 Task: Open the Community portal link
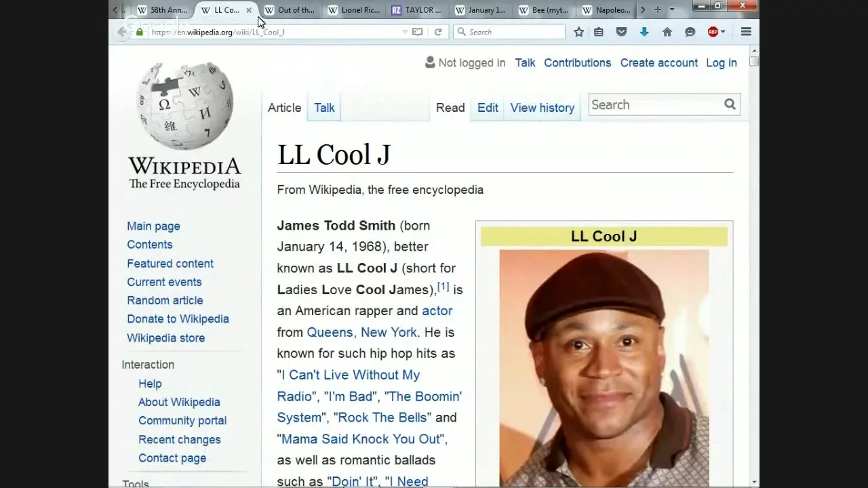point(182,420)
